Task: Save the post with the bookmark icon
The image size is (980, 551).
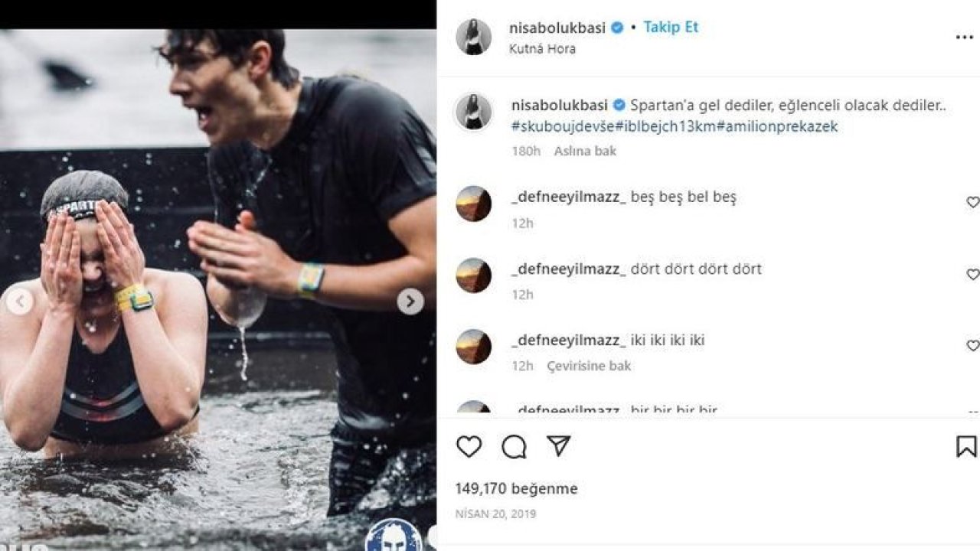Action: point(966,446)
